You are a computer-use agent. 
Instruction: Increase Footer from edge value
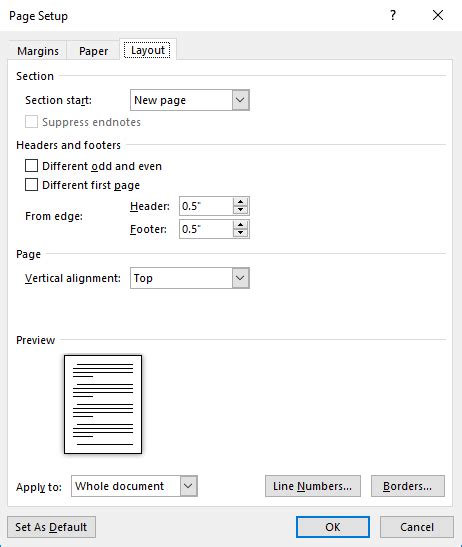(x=240, y=225)
